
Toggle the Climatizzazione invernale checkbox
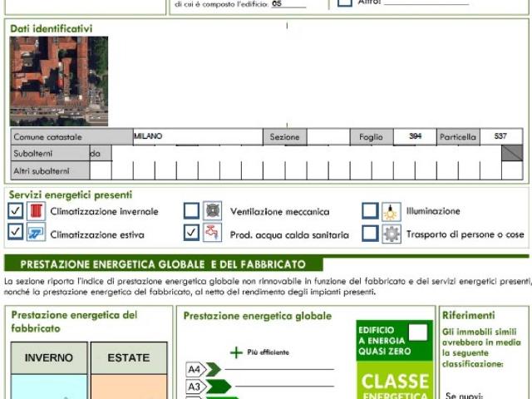pyautogui.click(x=16, y=211)
